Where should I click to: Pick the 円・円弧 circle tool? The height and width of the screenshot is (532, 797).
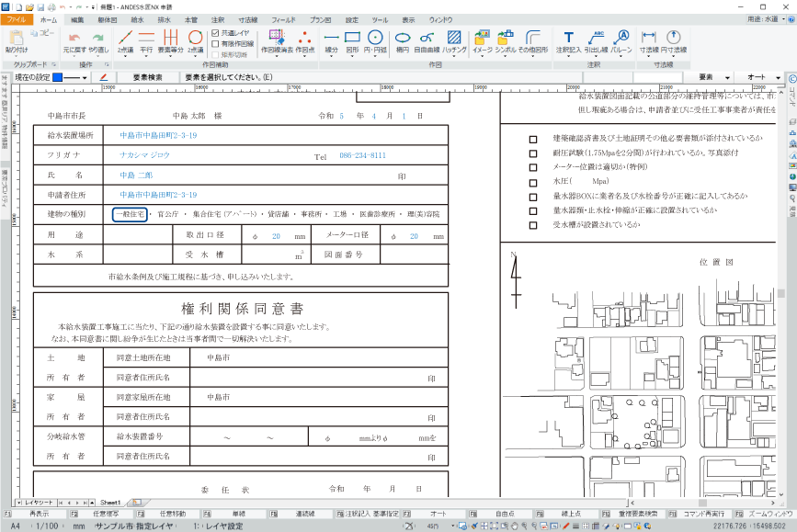pos(375,40)
